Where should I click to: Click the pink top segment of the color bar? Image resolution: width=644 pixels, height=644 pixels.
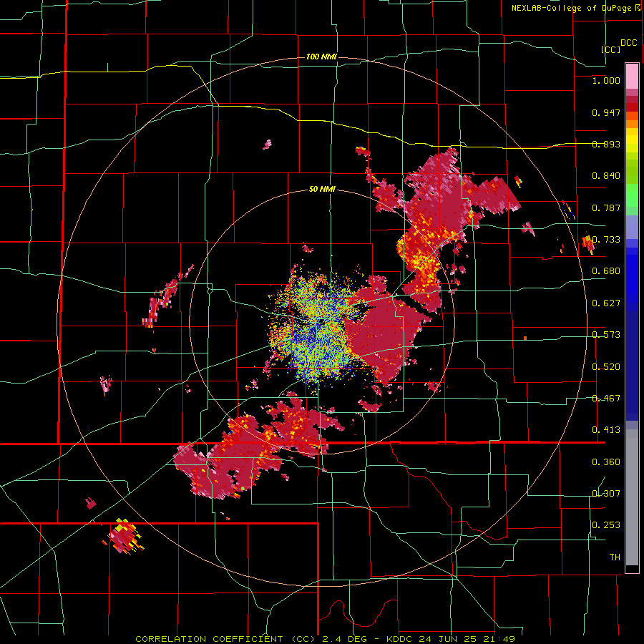point(632,76)
